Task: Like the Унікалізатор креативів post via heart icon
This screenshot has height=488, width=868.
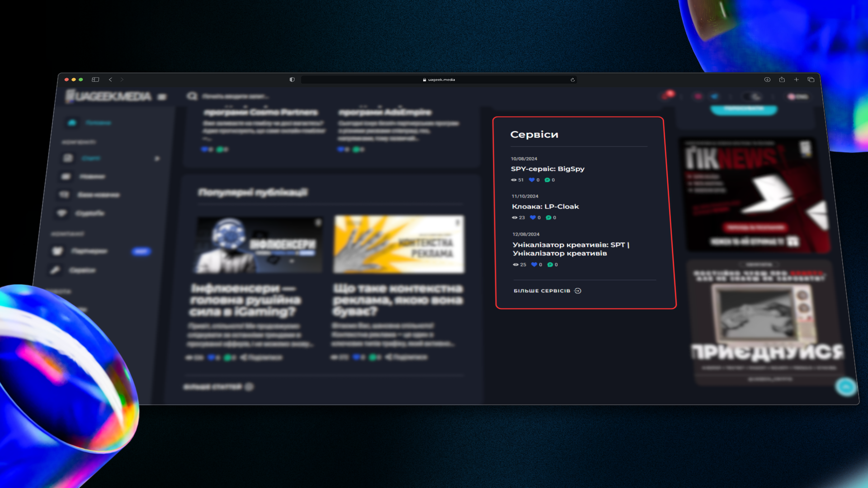Action: 534,265
